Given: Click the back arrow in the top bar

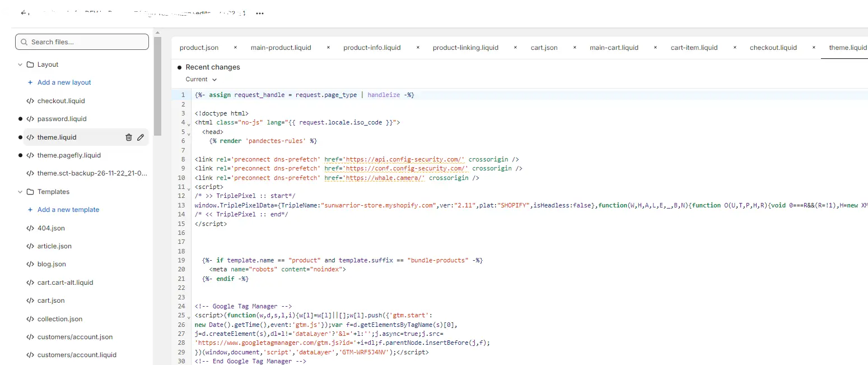Looking at the screenshot, I should pos(23,12).
